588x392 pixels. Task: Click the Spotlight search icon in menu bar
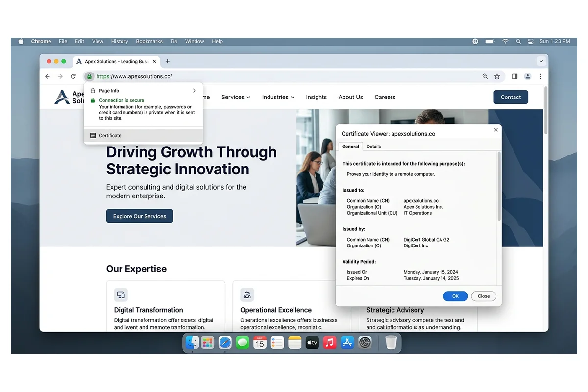click(x=518, y=42)
